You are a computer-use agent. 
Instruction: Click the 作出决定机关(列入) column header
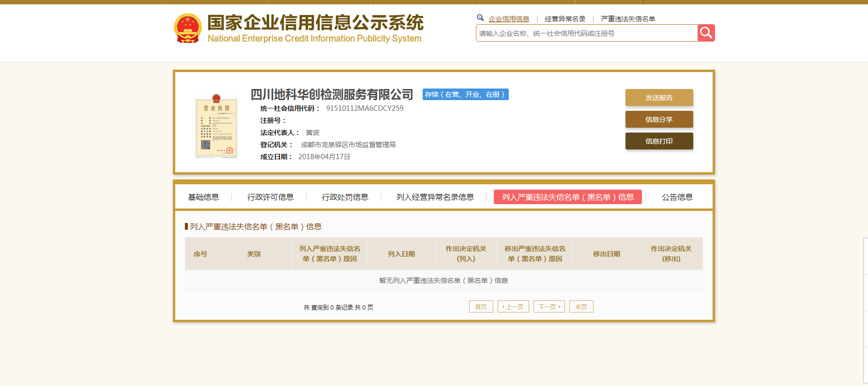[466, 254]
